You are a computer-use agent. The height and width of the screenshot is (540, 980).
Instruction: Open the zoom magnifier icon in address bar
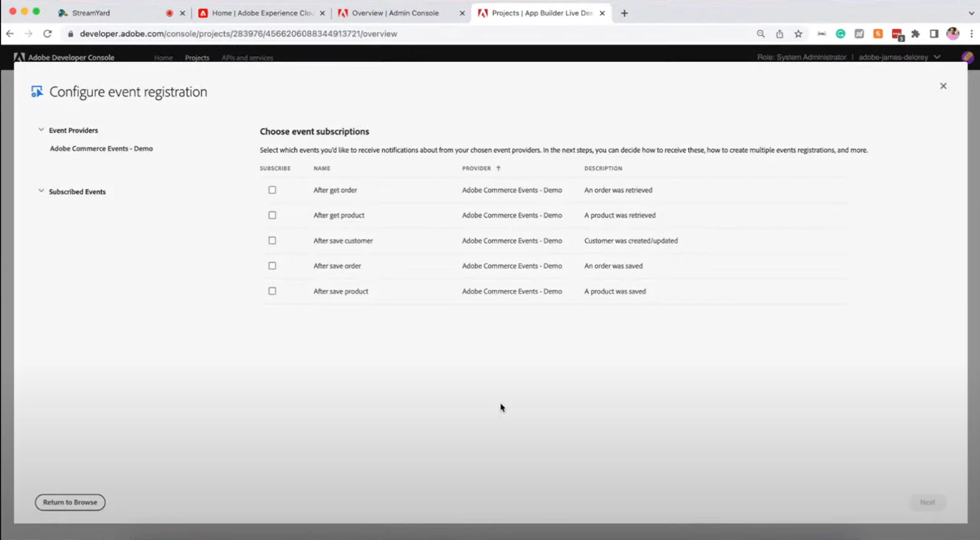click(761, 34)
